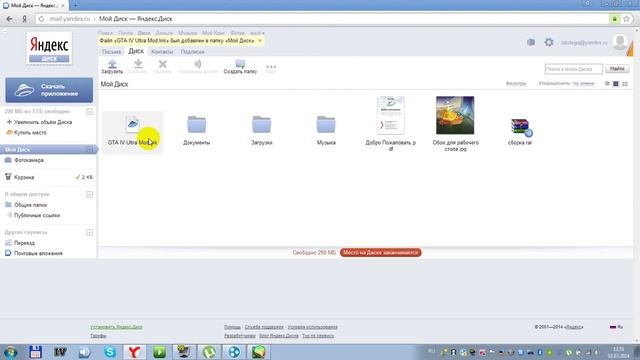Click the Яндекс Диск logo
The image size is (640, 360).
49,48
